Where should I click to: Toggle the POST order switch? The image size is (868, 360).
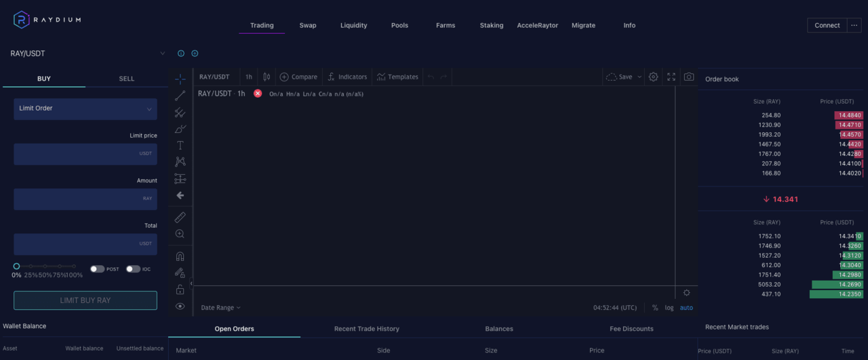[x=98, y=269]
